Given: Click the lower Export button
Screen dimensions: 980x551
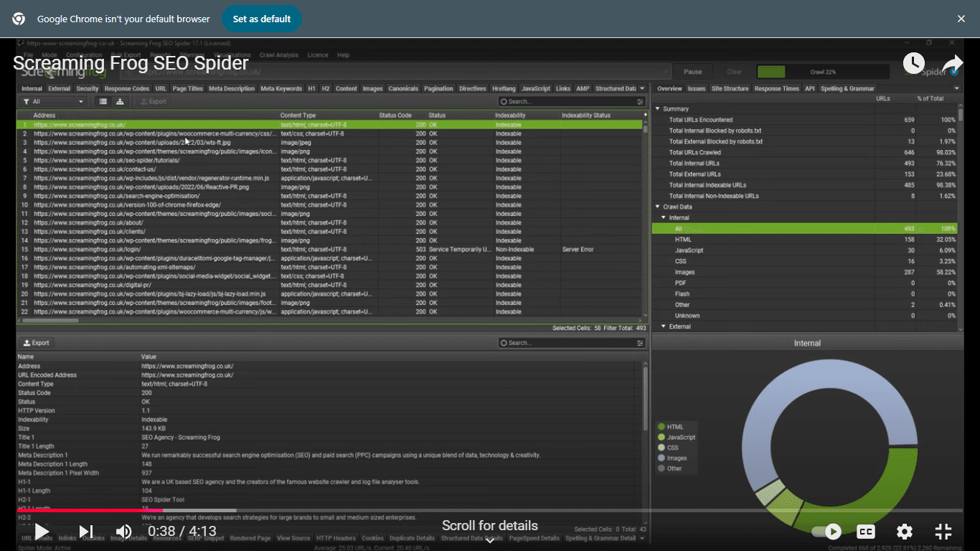Looking at the screenshot, I should (x=37, y=343).
